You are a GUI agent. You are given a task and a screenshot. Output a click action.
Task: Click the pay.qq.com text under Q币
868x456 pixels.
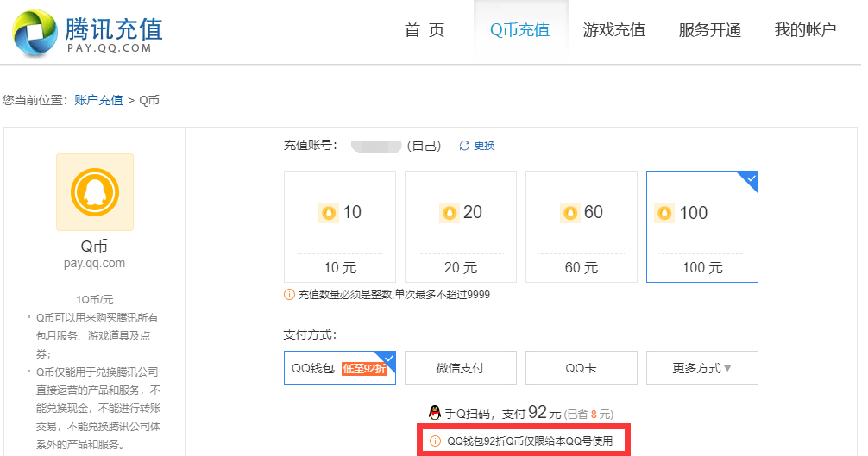pyautogui.click(x=94, y=263)
